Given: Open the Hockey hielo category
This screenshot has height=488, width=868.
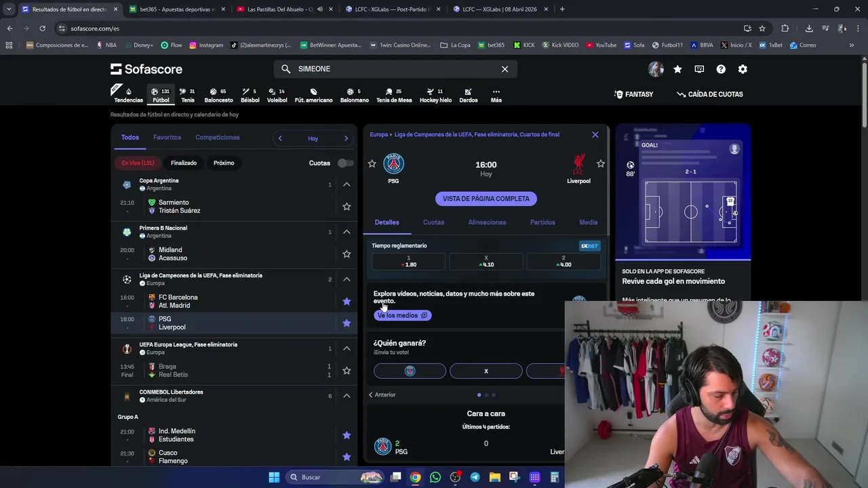Looking at the screenshot, I should pyautogui.click(x=435, y=96).
